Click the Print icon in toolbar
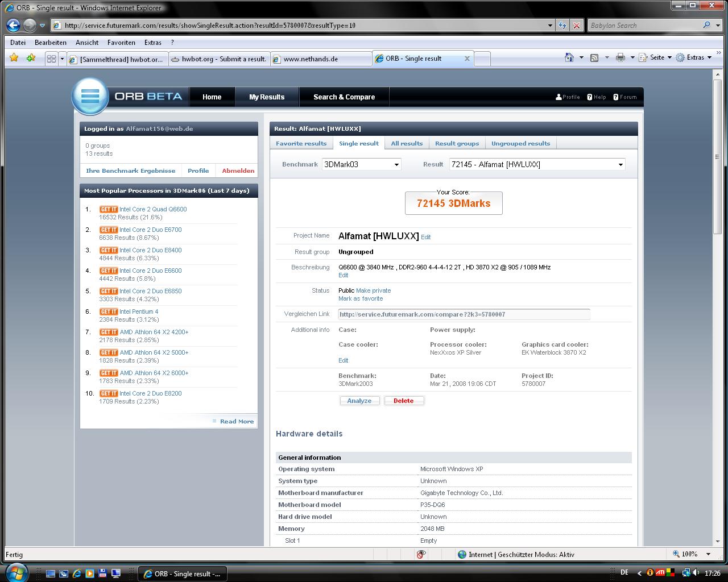The height and width of the screenshot is (582, 728). 621,57
